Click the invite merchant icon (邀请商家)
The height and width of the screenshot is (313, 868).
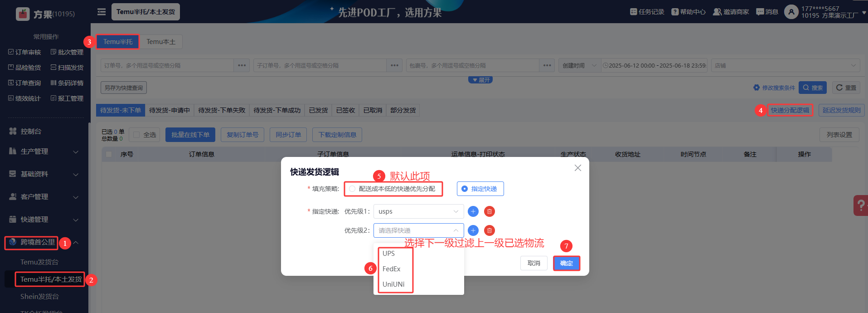point(717,12)
